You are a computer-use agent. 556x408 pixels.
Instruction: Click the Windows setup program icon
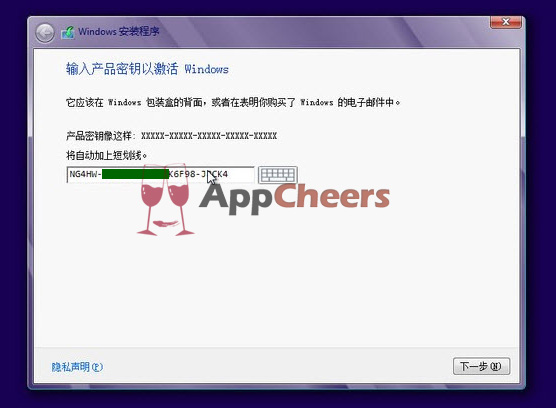click(x=68, y=33)
